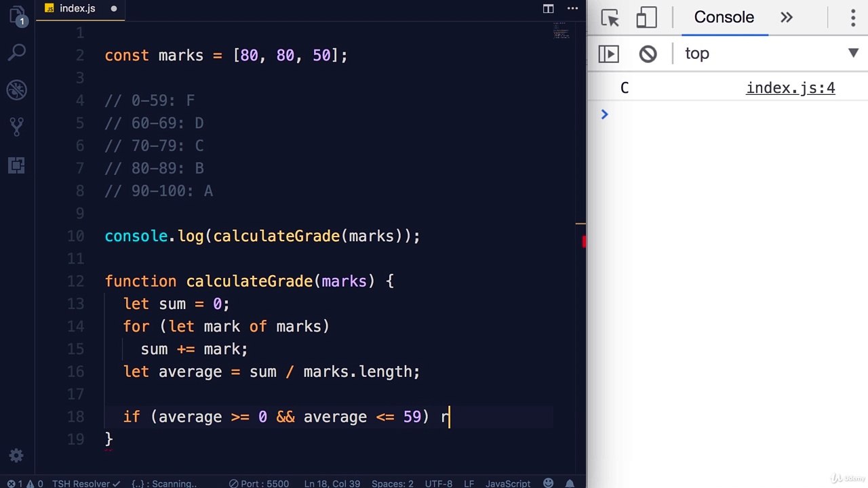Toggle the DevTools device toolbar

[x=647, y=18]
